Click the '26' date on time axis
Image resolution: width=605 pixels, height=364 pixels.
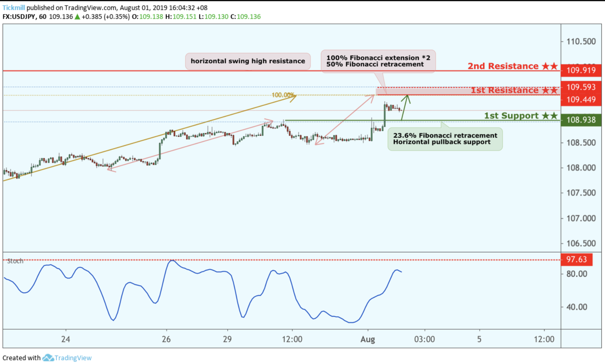pyautogui.click(x=166, y=339)
